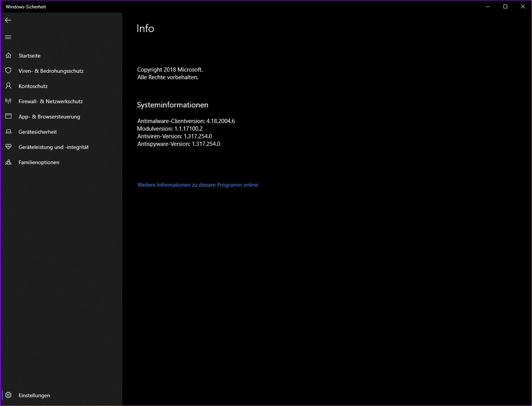Toggle the hamburger navigation menu
The image size is (532, 406).
[8, 37]
